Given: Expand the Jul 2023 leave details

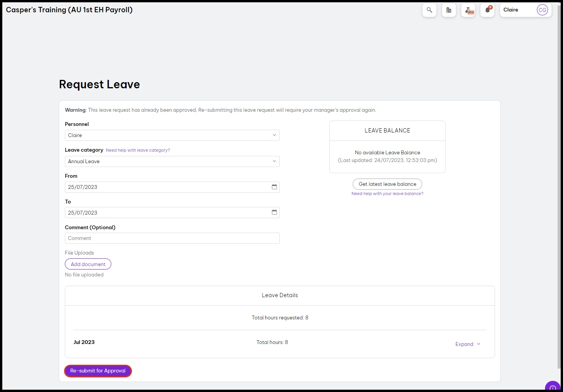Looking at the screenshot, I should pos(467,344).
